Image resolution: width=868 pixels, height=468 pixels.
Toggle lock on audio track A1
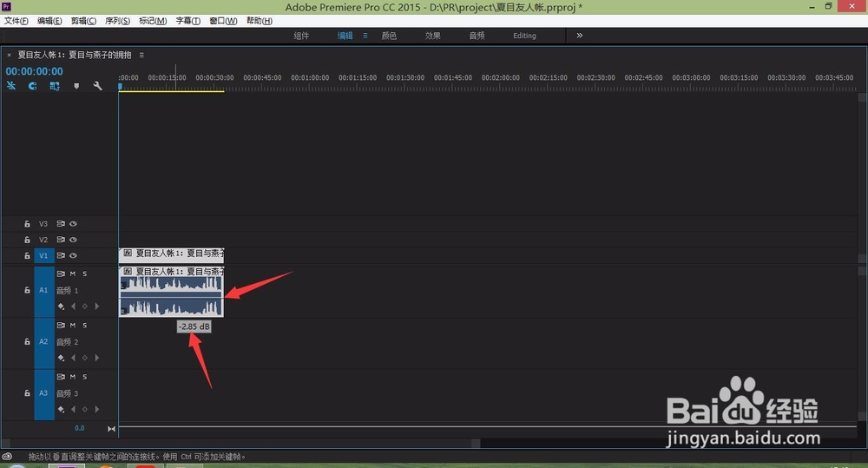[x=27, y=290]
